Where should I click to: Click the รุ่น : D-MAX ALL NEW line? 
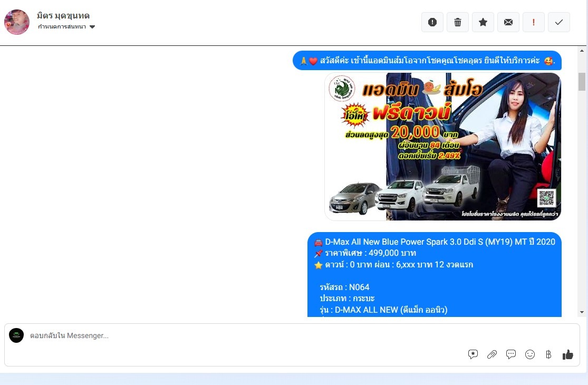click(x=383, y=310)
